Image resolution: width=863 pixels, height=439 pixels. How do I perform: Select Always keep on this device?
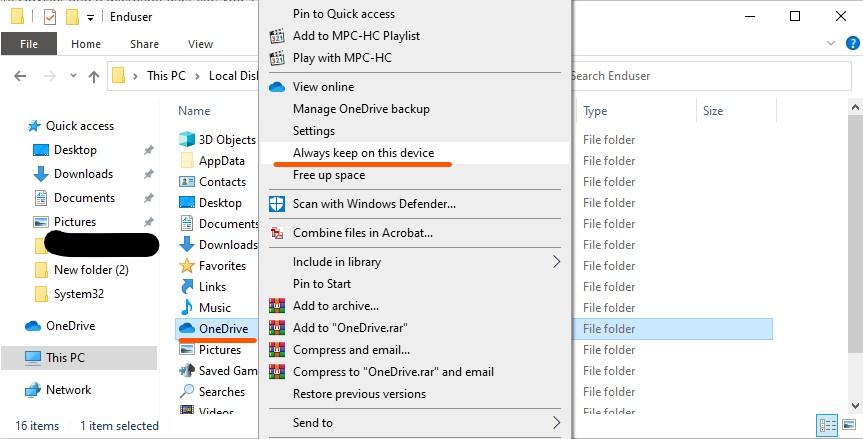[414, 153]
